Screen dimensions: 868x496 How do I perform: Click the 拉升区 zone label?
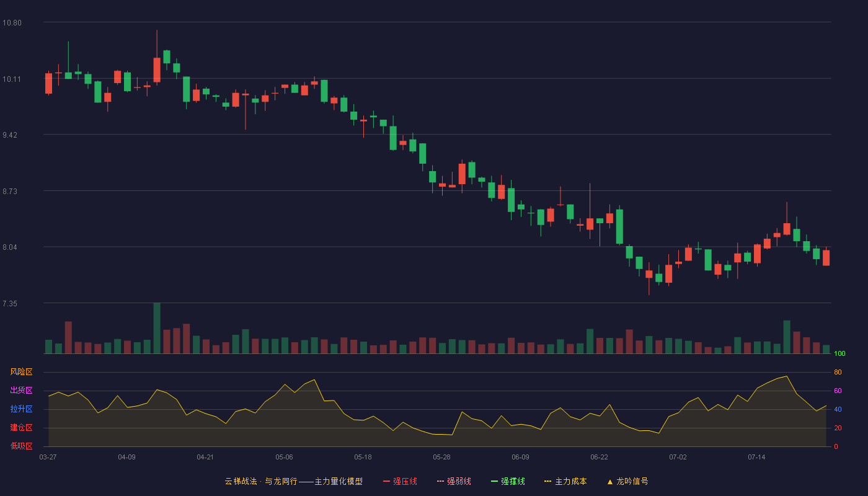click(21, 409)
